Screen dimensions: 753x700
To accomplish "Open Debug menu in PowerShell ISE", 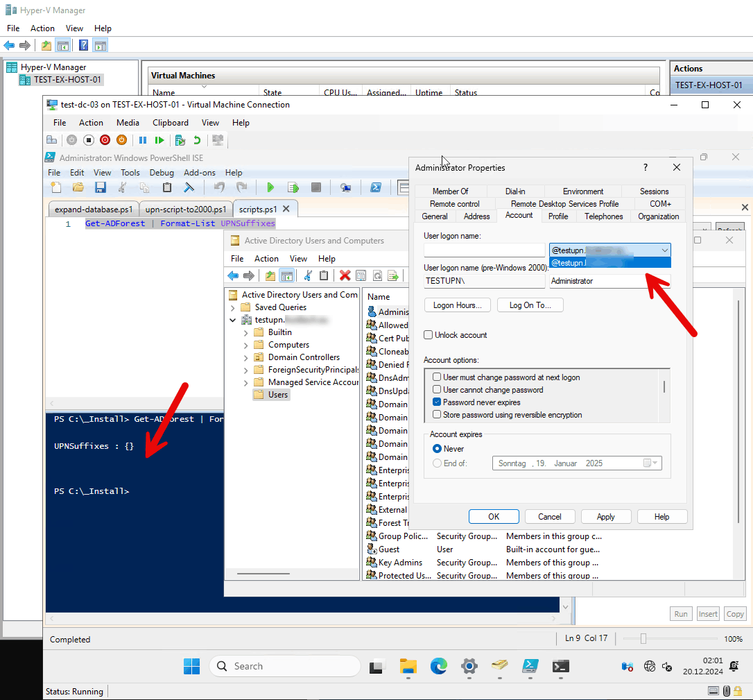I will (x=162, y=173).
